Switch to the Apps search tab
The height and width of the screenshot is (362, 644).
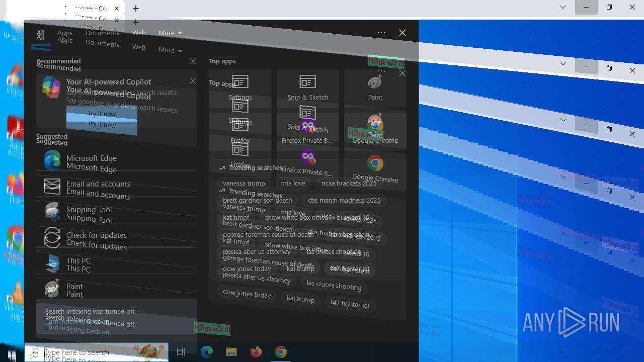65,33
